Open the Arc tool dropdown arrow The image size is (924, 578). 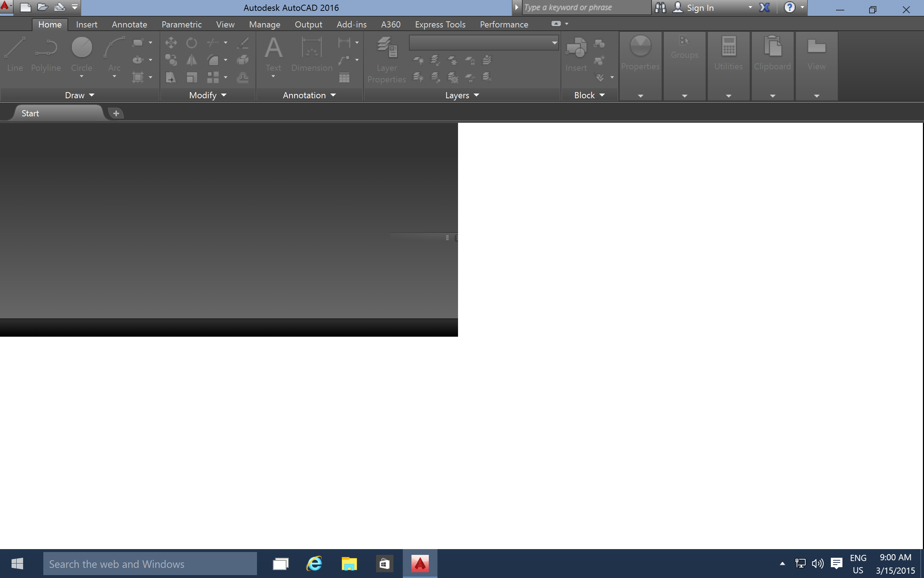[114, 77]
